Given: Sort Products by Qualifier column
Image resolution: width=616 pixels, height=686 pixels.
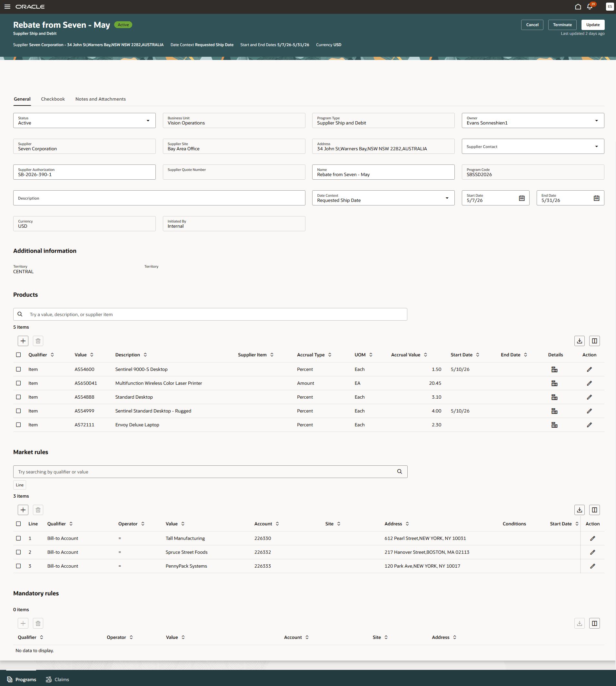Looking at the screenshot, I should pyautogui.click(x=52, y=355).
